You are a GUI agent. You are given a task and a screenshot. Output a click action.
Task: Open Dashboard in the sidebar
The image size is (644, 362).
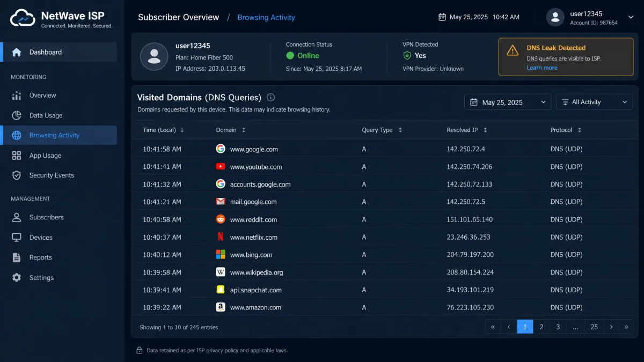(60, 52)
